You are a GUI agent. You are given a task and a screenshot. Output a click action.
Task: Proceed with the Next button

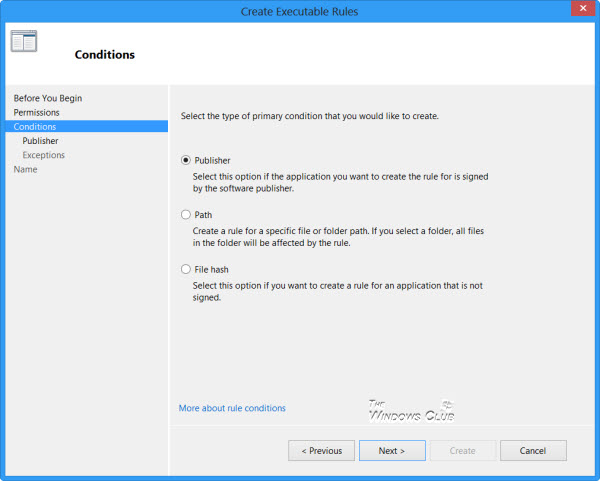pyautogui.click(x=392, y=450)
